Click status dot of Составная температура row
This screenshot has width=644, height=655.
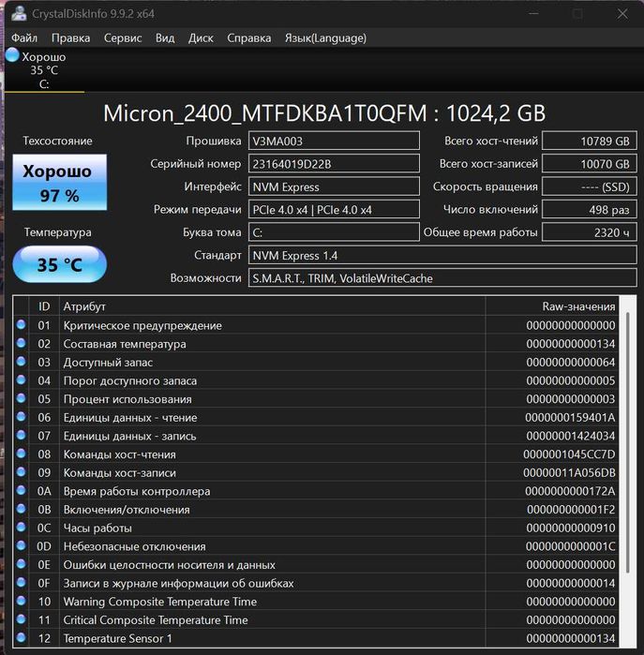21,343
